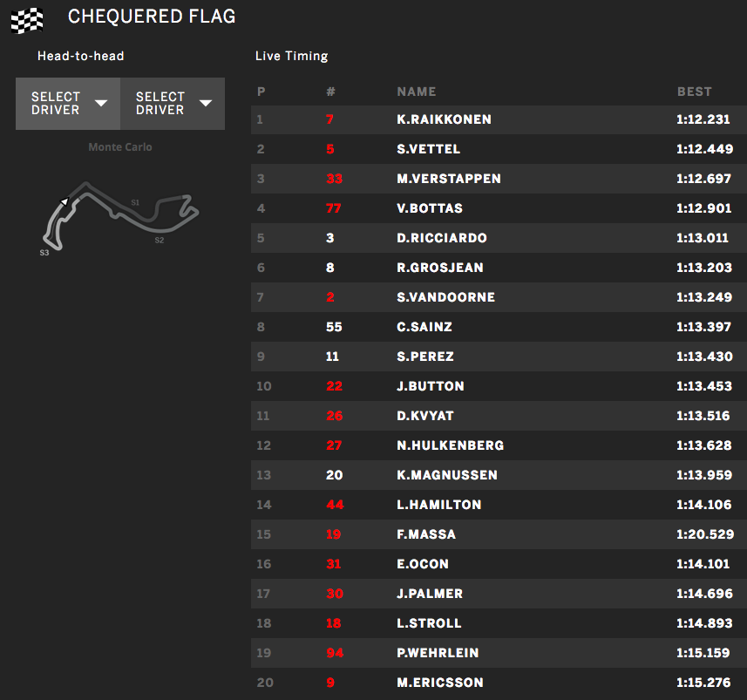Viewport: 747px width, 700px height.
Task: Click the position marker arrow on track map
Action: coord(63,201)
